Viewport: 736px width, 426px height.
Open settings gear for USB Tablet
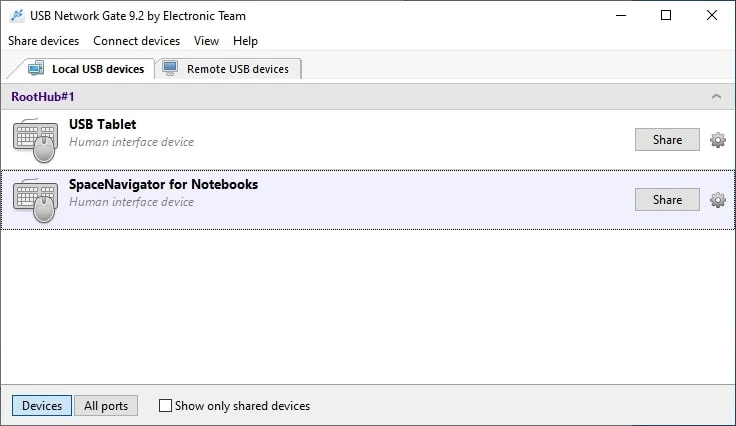717,140
